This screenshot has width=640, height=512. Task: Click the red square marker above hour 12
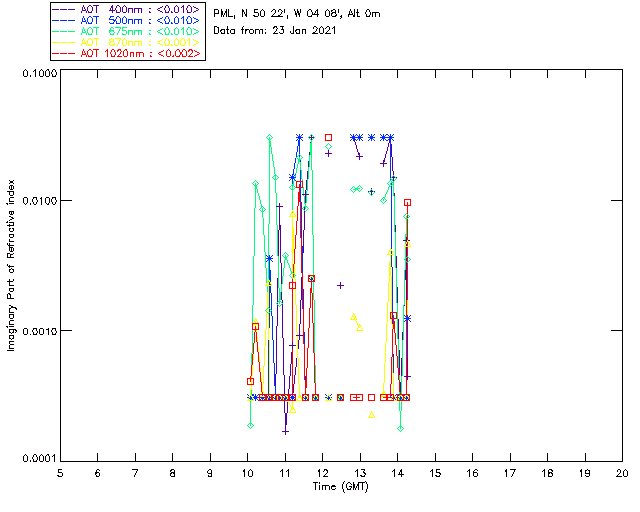tap(329, 138)
